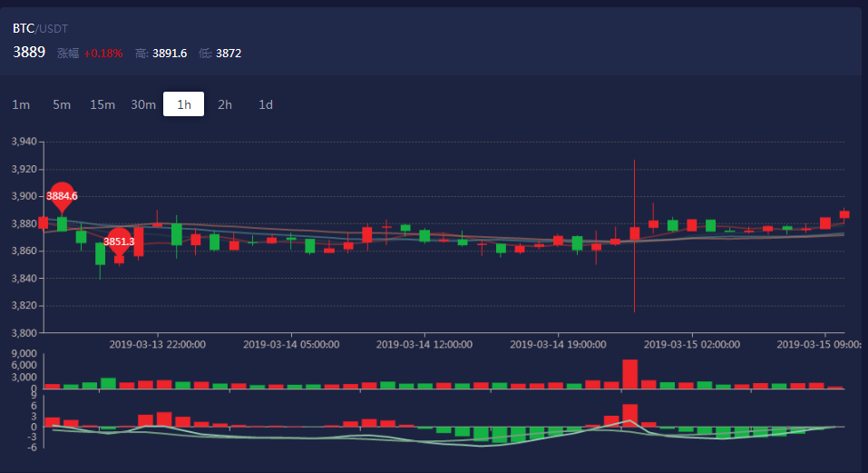Click the tallest red MACD histogram bar
The width and height of the screenshot is (868, 473).
[629, 415]
